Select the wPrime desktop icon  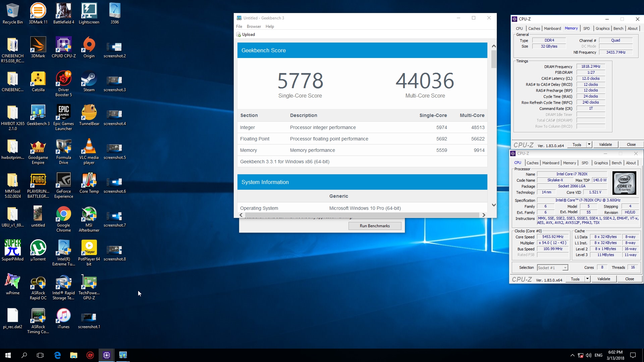tap(13, 284)
